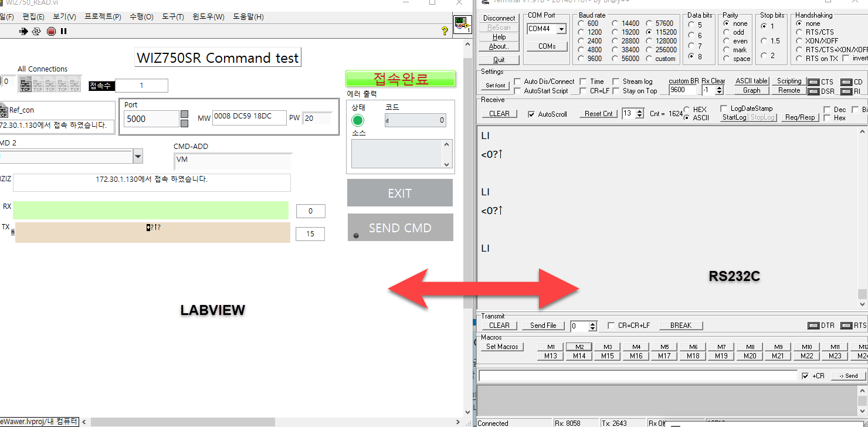Uncheck the +CR checkbox beside Send
This screenshot has height=427, width=868.
coord(805,376)
